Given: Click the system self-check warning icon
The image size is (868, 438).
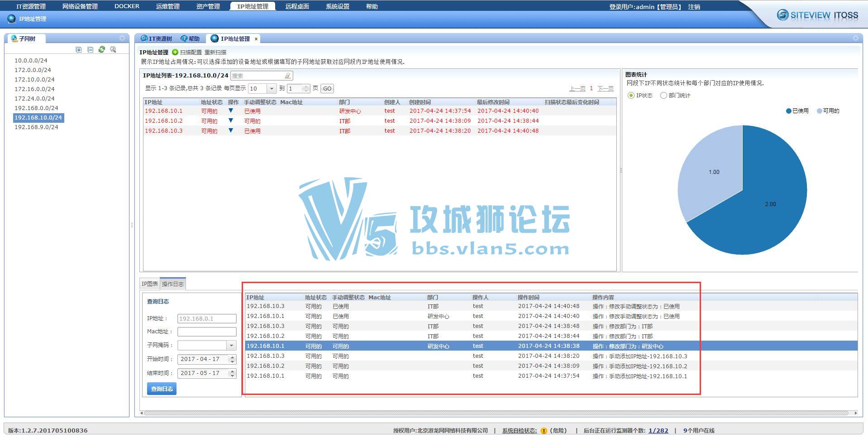Looking at the screenshot, I should click(x=544, y=431).
